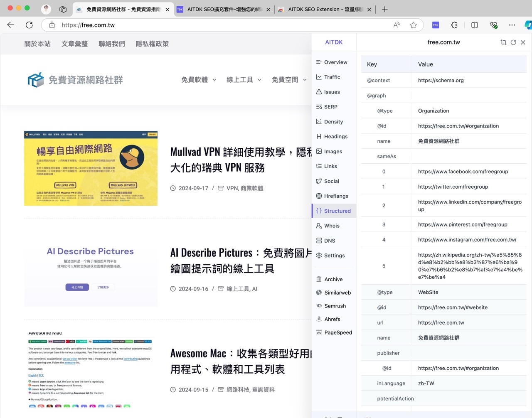This screenshot has width=532, height=418.
Task: Open browser essentials heart icon
Action: click(493, 25)
